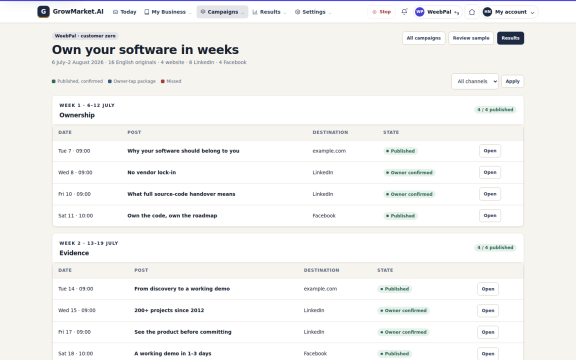Click 'Own the code, own the roadmap' title
576x360 pixels.
coord(172,216)
